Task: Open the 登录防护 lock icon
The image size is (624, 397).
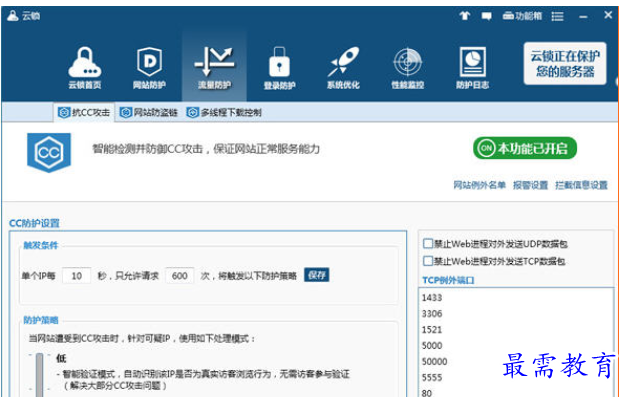Action: tap(279, 67)
